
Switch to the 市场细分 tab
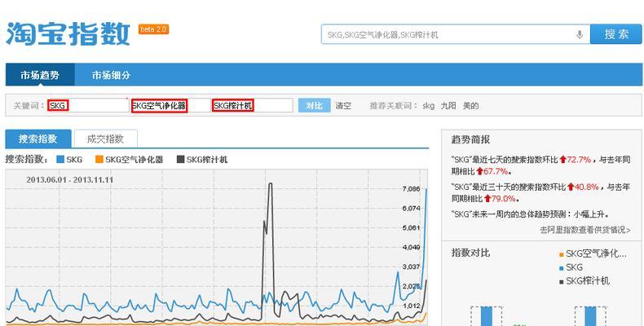click(x=112, y=75)
